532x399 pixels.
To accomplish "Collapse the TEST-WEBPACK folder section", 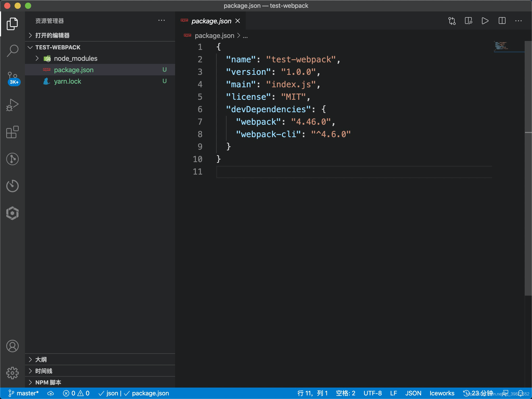I will [100, 47].
